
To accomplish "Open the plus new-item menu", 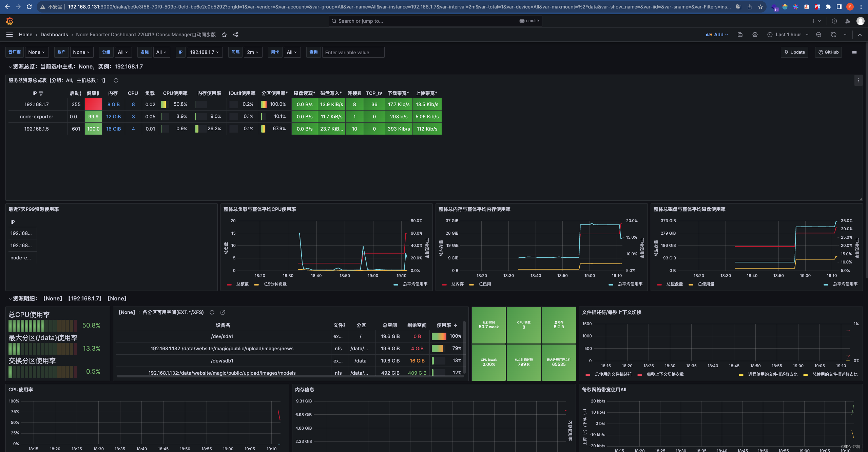I will tap(816, 21).
